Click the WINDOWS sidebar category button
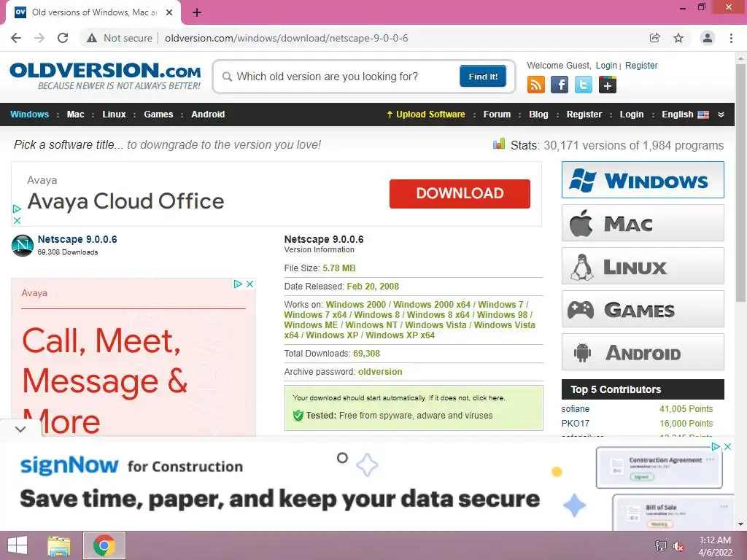 pos(643,179)
